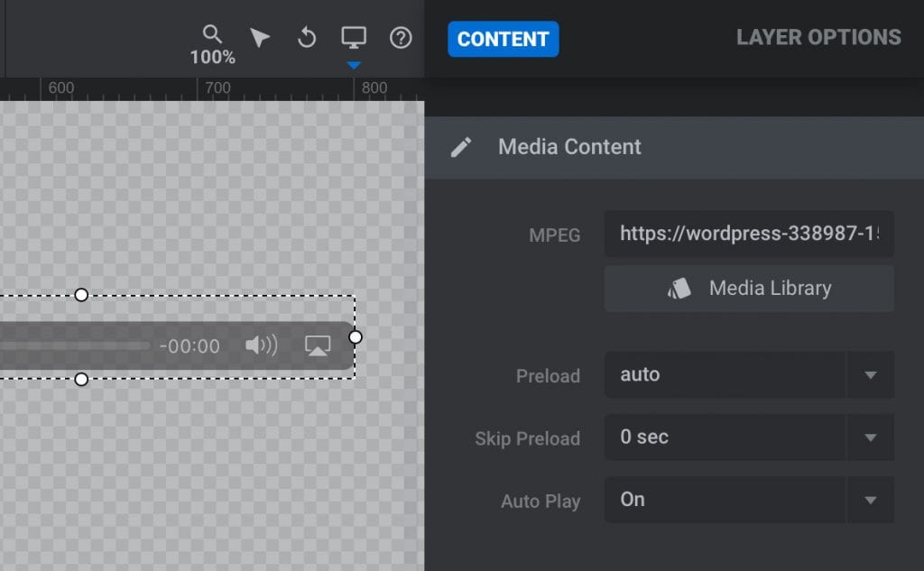
Task: Expand the Skip Preload dropdown
Action: tap(870, 437)
